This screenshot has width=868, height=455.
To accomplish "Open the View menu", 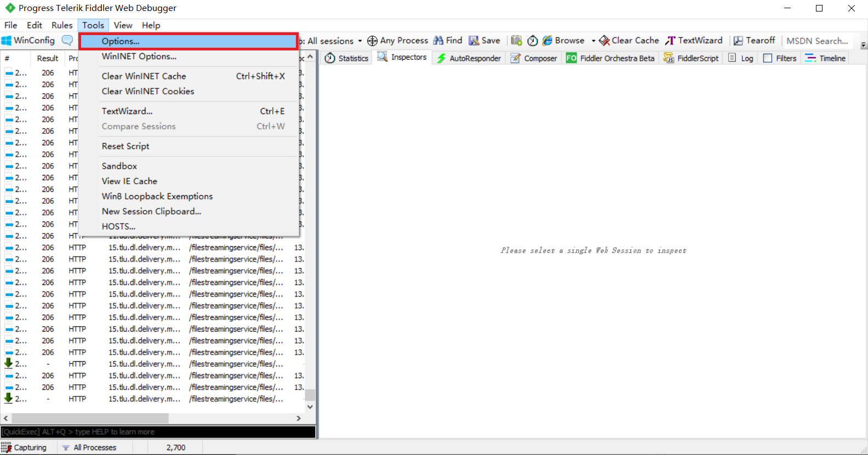I will pyautogui.click(x=123, y=25).
